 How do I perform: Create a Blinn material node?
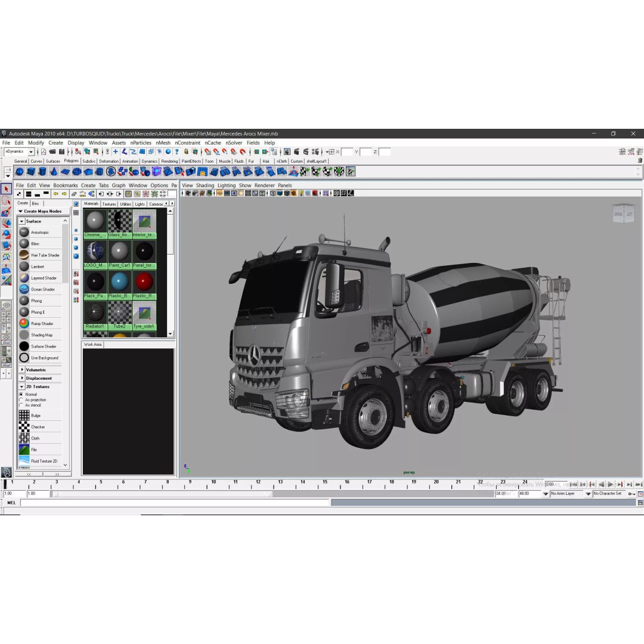[x=41, y=243]
